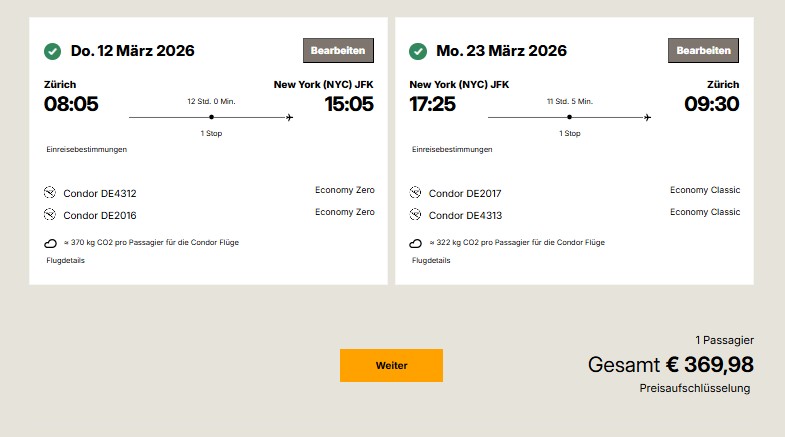Expand Flugdetails for the return flight
Screen dimensions: 785x437
(431, 260)
